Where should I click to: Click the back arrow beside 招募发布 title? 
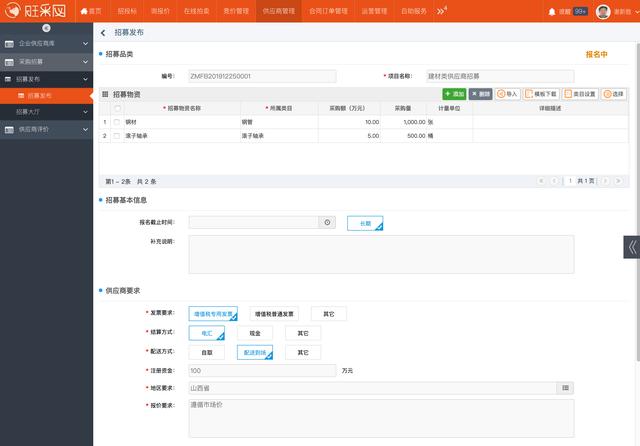pyautogui.click(x=103, y=33)
